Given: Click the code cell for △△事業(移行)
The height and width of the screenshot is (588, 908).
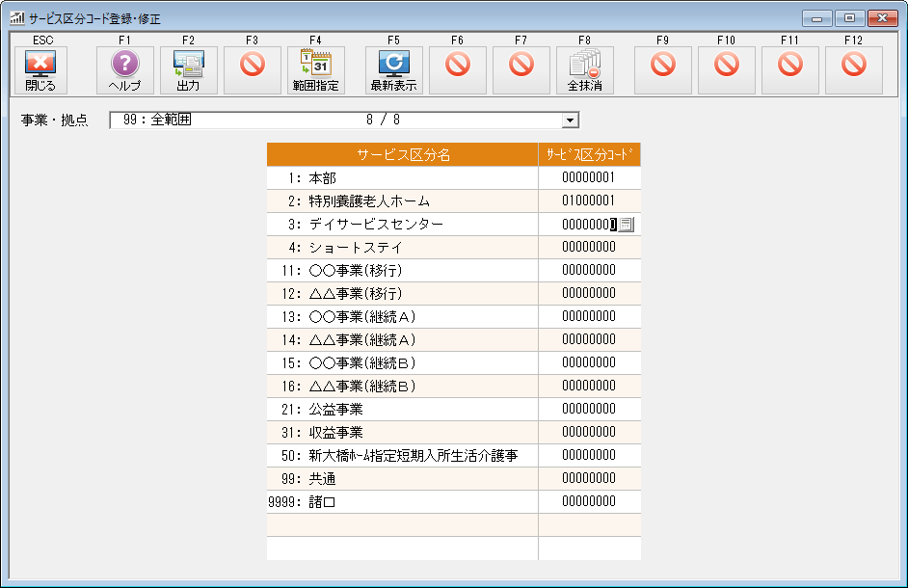Looking at the screenshot, I should [590, 294].
